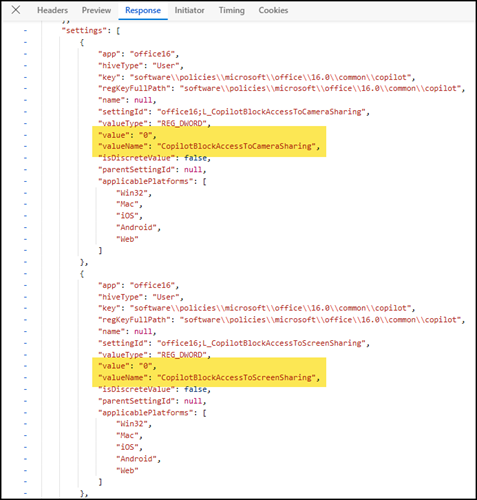Click first "app": "office16" line

[x=139, y=54]
